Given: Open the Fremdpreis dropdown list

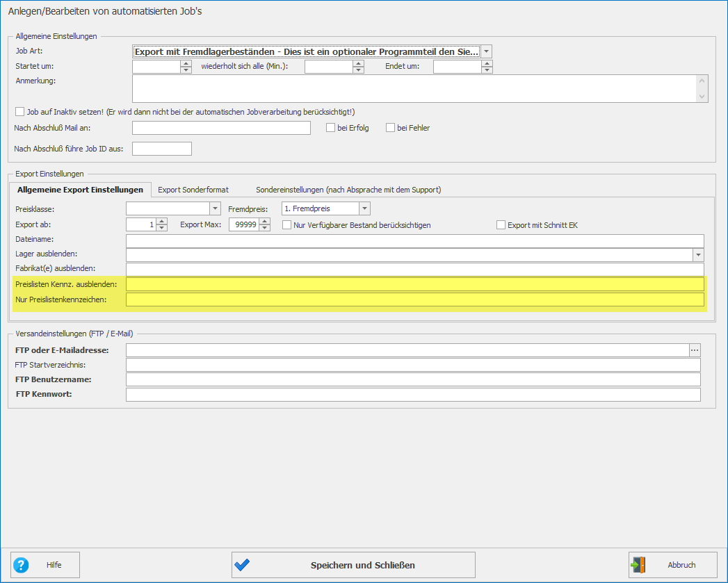Looking at the screenshot, I should 364,208.
